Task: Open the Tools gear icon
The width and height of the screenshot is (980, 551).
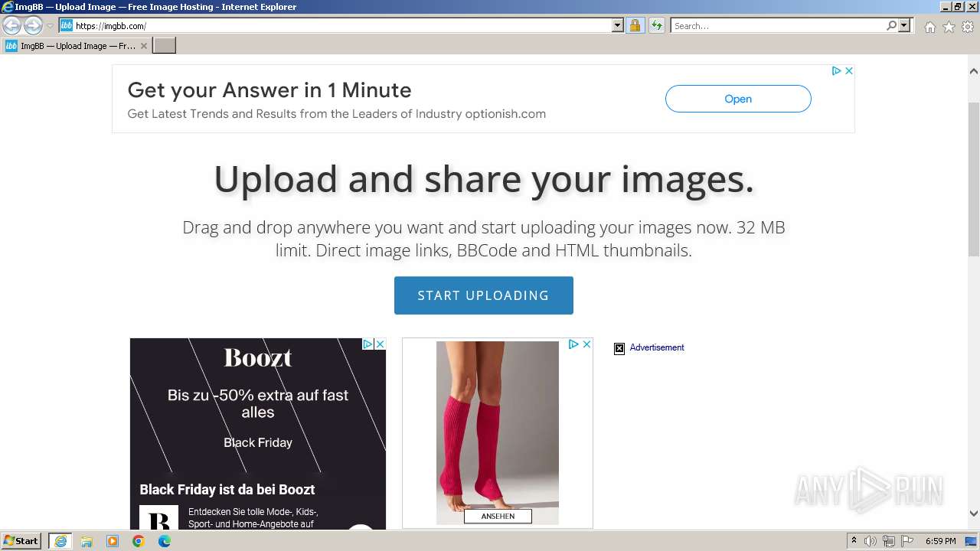Action: [968, 27]
